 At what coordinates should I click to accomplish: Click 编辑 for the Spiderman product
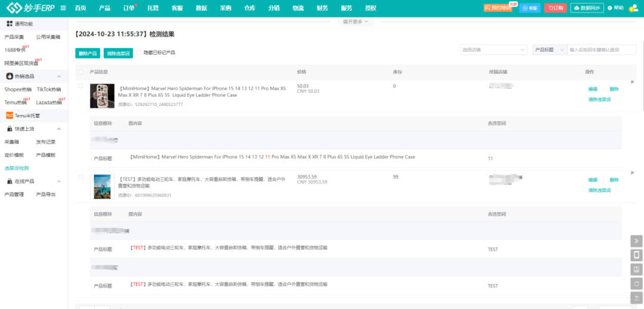[x=593, y=89]
